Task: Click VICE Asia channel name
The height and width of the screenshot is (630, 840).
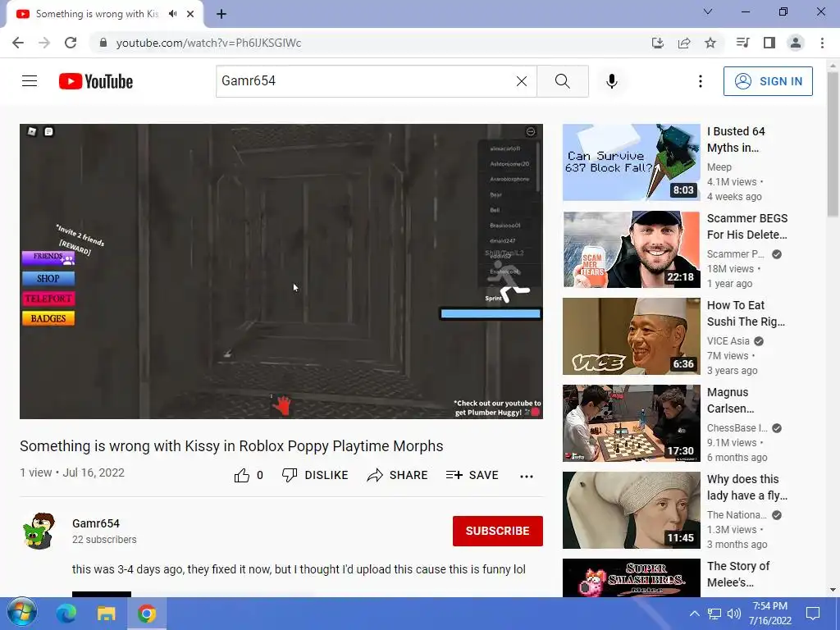Action: point(728,341)
